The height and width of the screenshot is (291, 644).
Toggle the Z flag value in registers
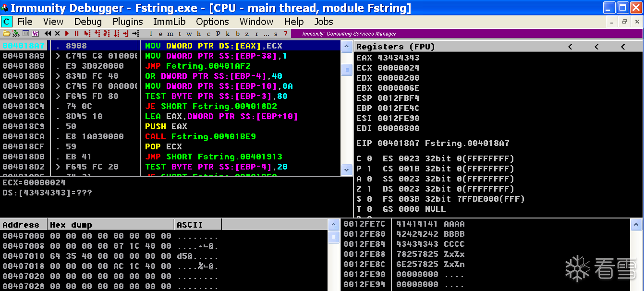click(369, 189)
